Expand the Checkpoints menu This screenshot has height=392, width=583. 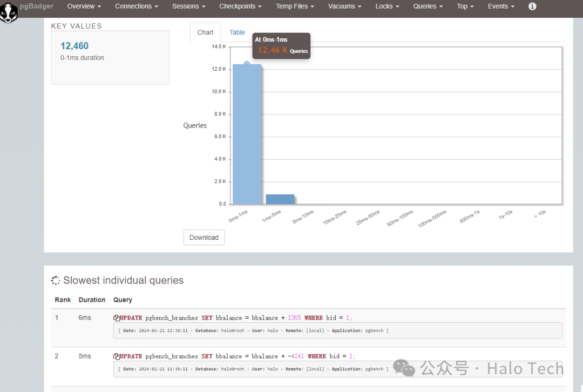coord(240,6)
